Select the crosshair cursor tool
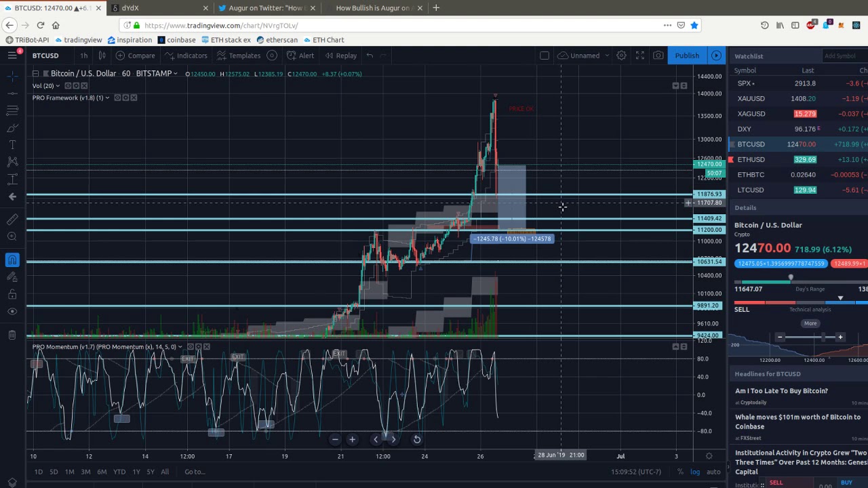 tap(12, 76)
